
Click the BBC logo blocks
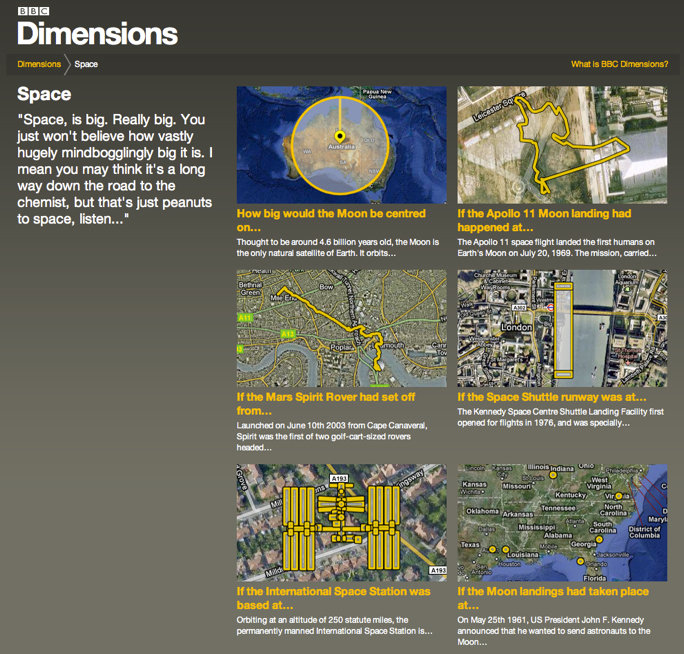(33, 11)
